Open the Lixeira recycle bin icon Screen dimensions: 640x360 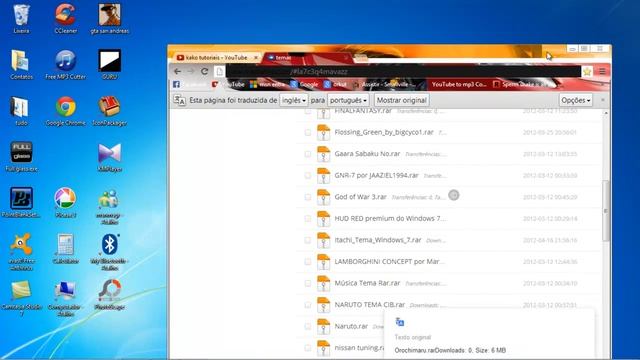click(21, 18)
